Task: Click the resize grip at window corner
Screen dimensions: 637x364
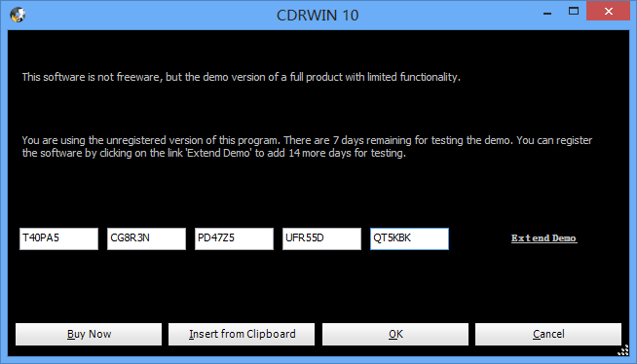Action: pyautogui.click(x=623, y=350)
